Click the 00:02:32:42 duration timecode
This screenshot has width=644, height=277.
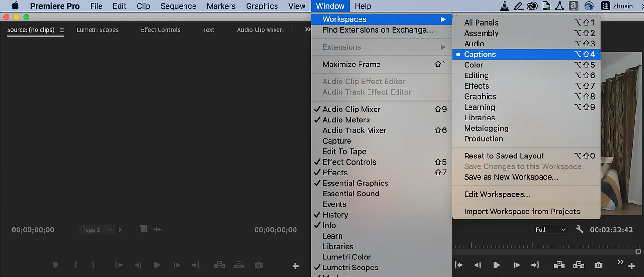pyautogui.click(x=611, y=230)
